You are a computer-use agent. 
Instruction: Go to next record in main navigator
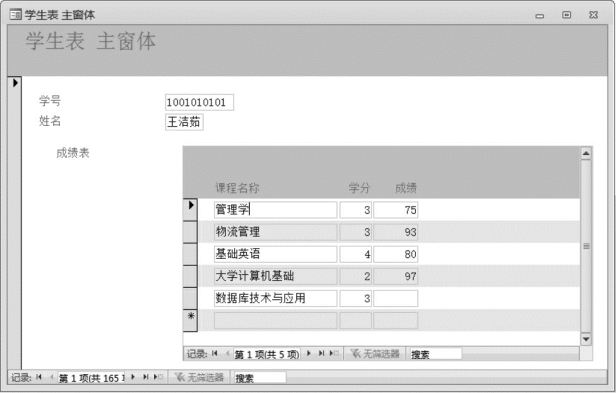[133, 377]
